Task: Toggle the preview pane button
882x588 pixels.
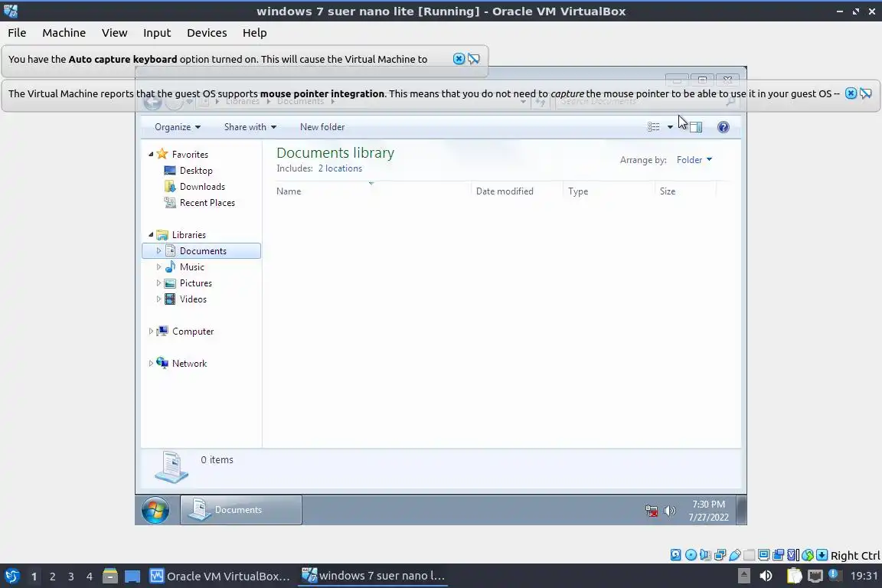Action: click(696, 127)
